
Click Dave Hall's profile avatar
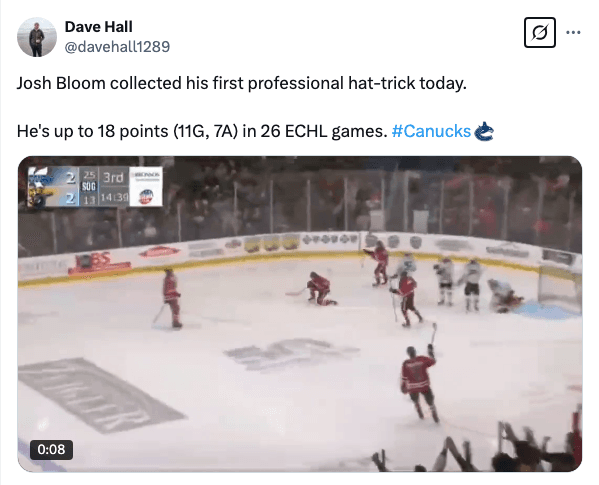pos(37,37)
